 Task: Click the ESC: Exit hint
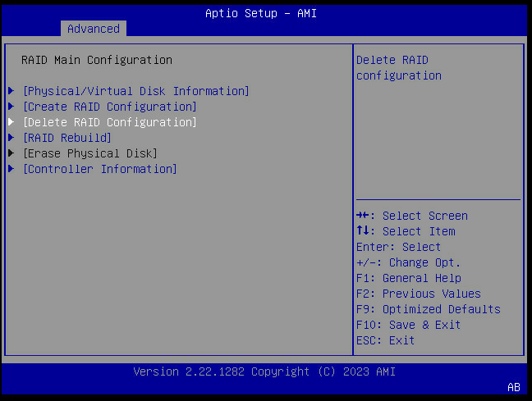[385, 340]
